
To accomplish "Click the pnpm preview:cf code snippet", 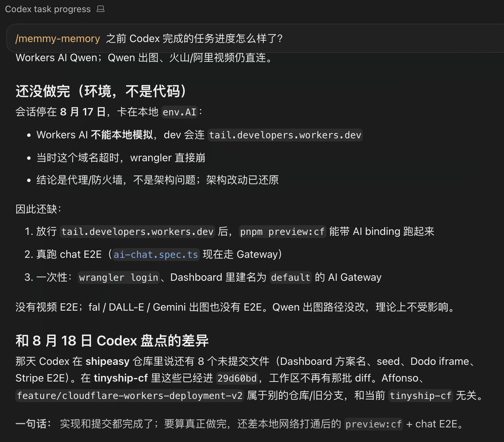I will click(283, 232).
